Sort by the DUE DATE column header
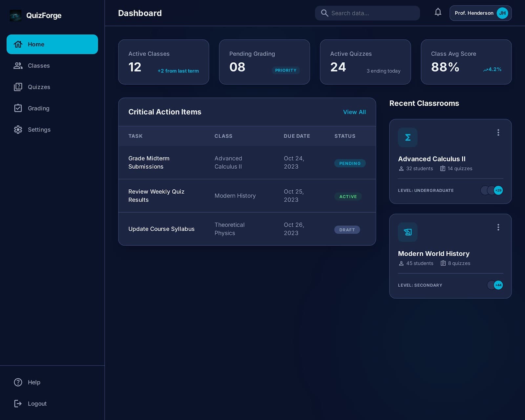Image resolution: width=525 pixels, height=420 pixels. tap(297, 136)
